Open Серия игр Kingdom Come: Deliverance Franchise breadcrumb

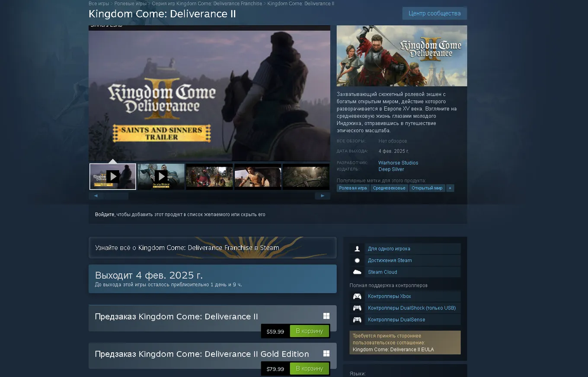(207, 3)
